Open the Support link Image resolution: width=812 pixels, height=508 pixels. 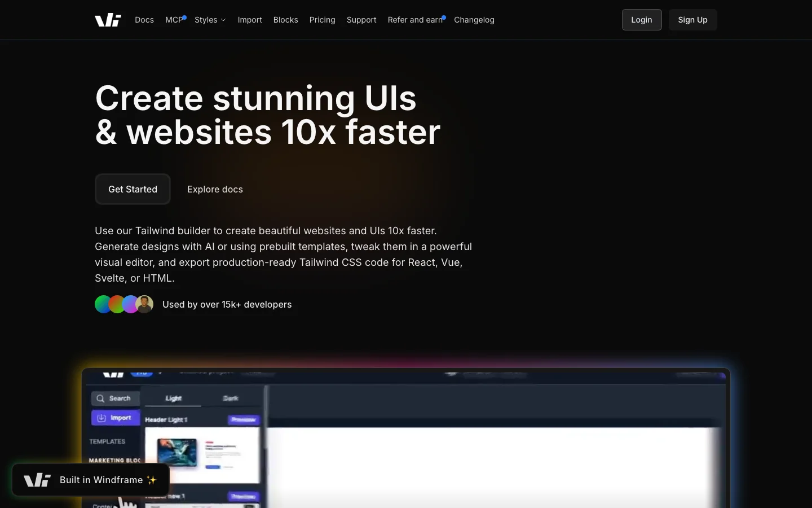click(361, 20)
